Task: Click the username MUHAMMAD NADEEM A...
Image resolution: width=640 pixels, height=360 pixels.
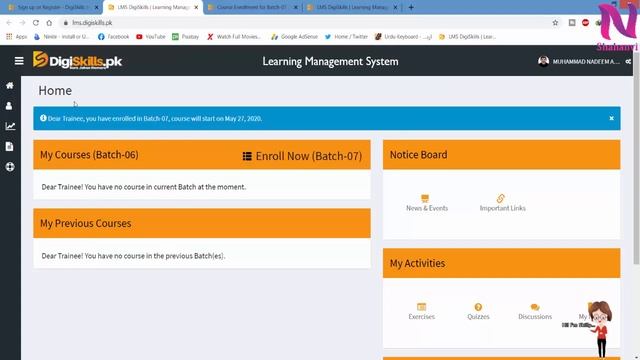Action: coord(586,62)
